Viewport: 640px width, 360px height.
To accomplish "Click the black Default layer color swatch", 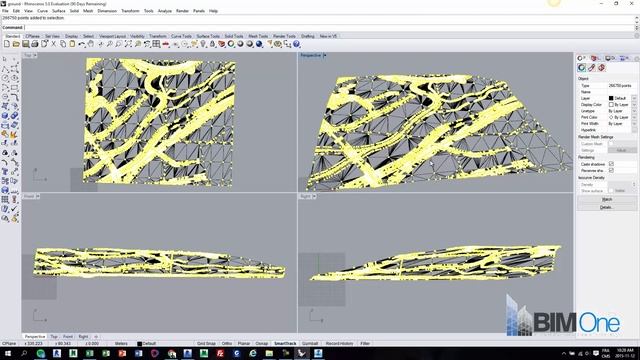I will [611, 98].
